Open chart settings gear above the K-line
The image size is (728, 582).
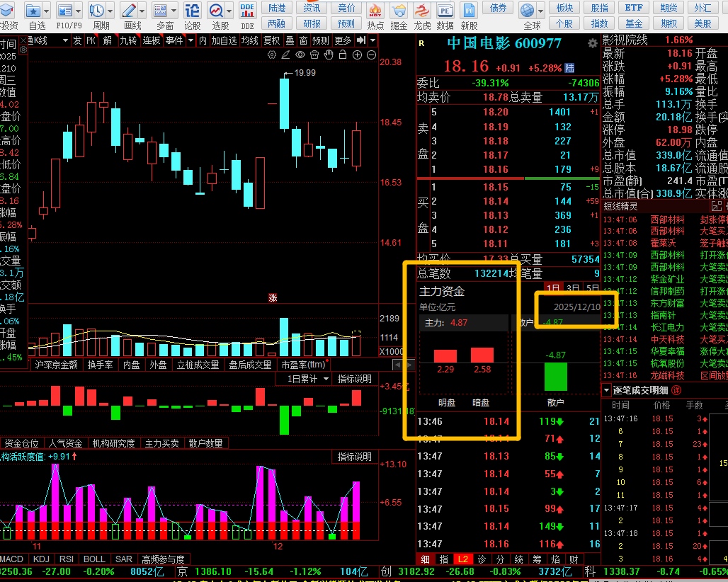[x=272, y=55]
